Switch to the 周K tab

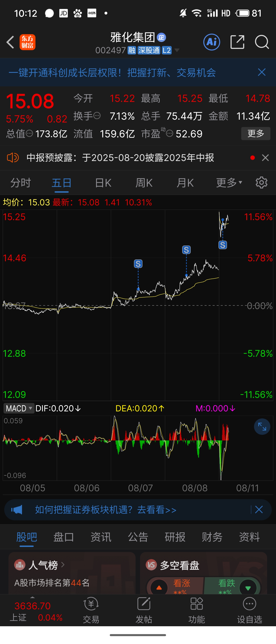[x=144, y=183]
